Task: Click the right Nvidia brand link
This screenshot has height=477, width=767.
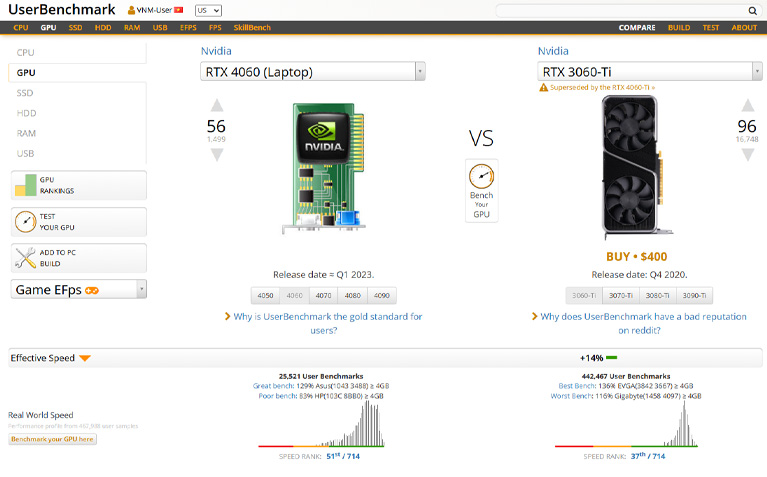Action: [553, 51]
